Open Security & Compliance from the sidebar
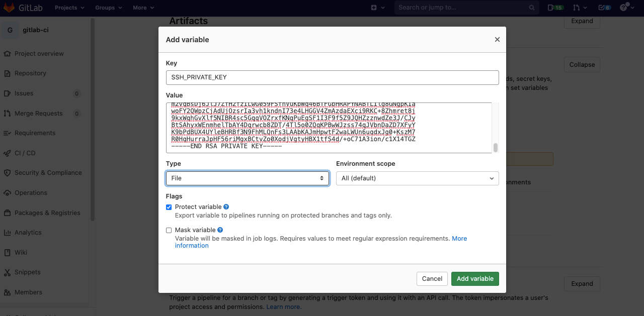This screenshot has height=316, width=644. 48,172
